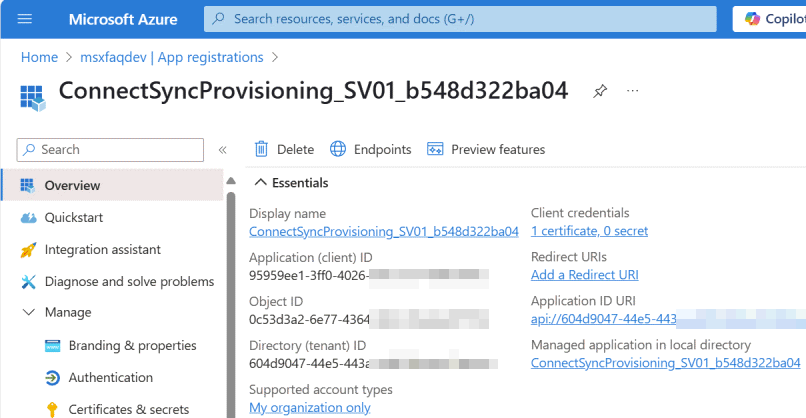Click the Endpoints toolbar button
Viewport: 806px width, 418px height.
(371, 149)
